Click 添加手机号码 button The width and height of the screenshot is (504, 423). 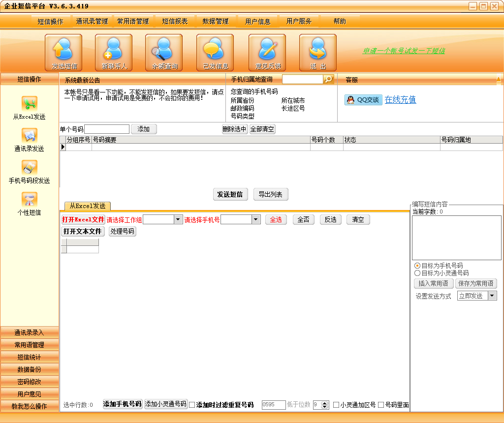(123, 404)
